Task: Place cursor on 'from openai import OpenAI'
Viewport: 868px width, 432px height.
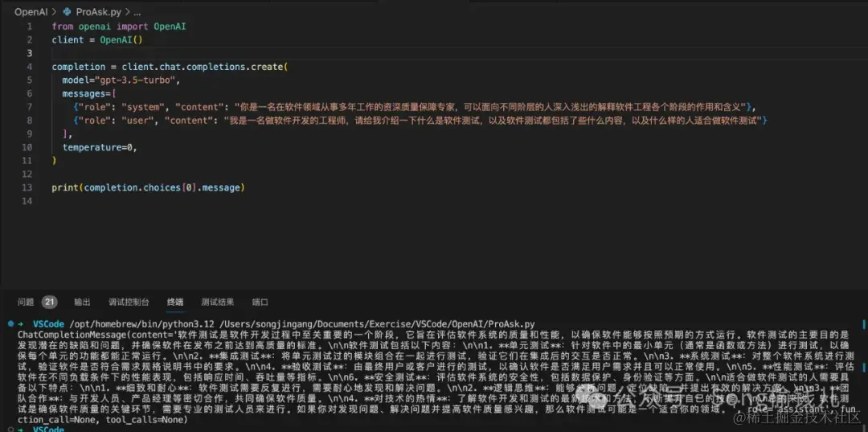Action: click(118, 27)
